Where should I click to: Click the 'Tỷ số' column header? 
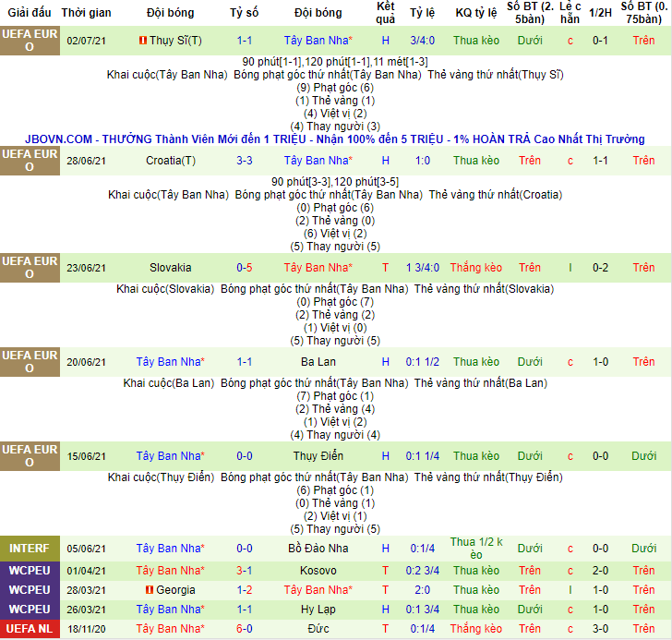click(244, 13)
